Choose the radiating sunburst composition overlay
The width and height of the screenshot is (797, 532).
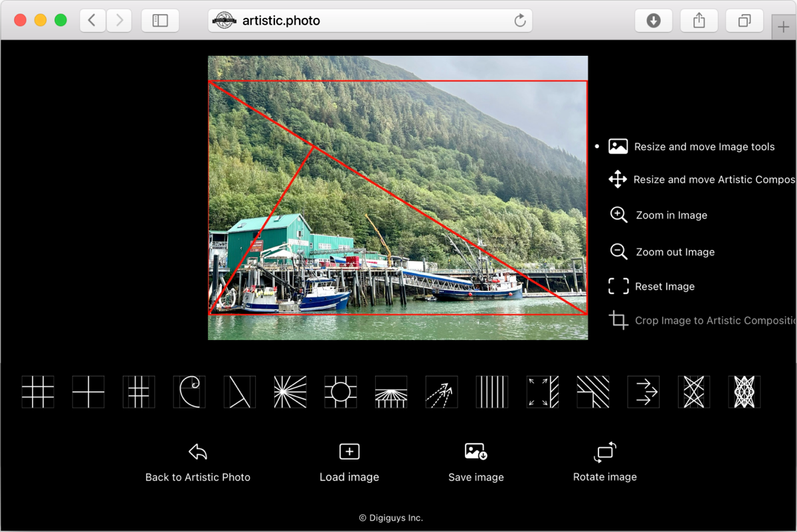[290, 392]
